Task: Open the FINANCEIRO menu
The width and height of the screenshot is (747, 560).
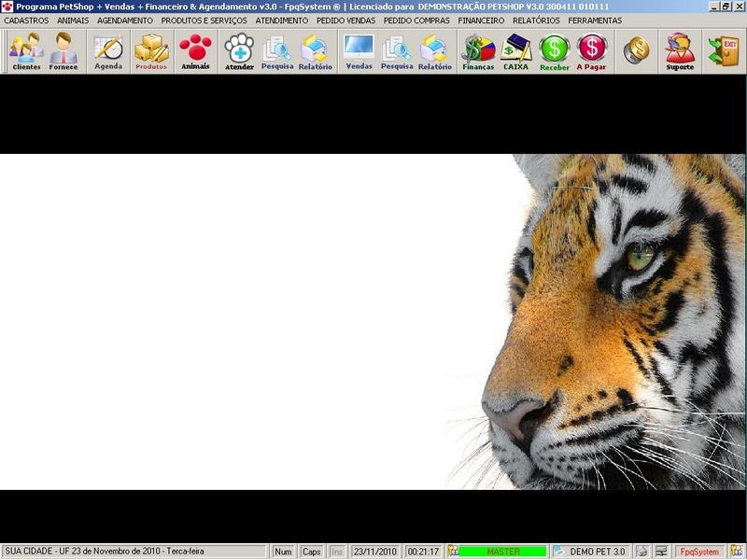Action: tap(481, 21)
